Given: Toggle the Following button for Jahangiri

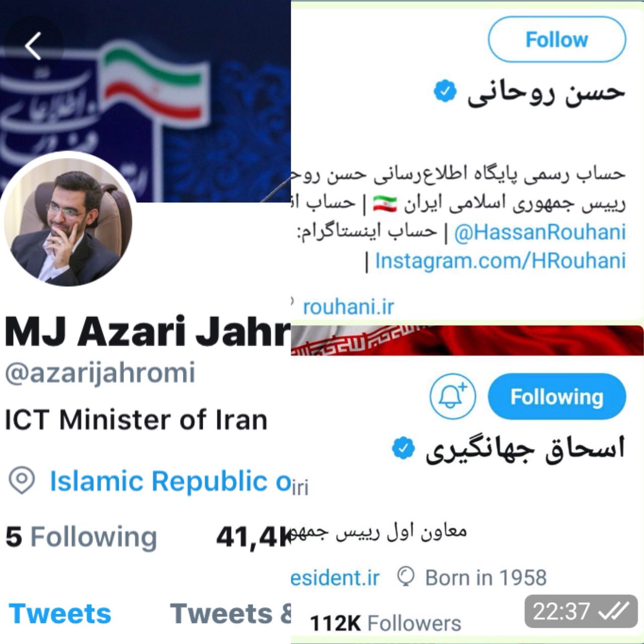Looking at the screenshot, I should pos(557,396).
